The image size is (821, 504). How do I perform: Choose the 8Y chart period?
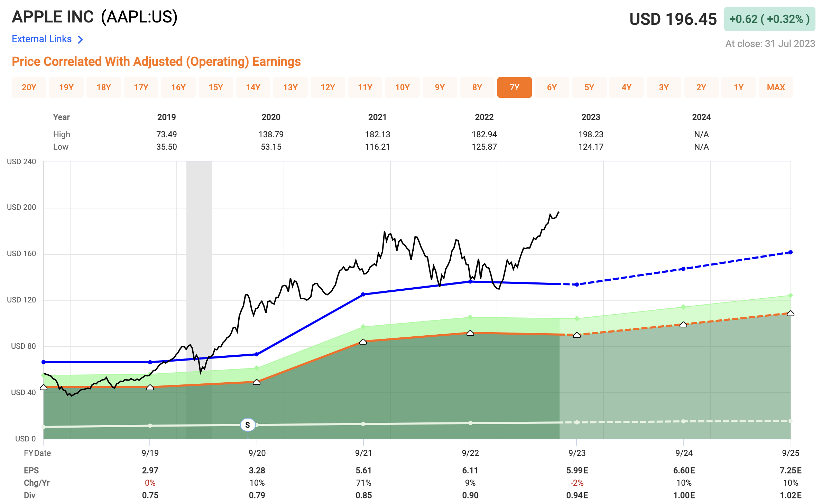477,87
